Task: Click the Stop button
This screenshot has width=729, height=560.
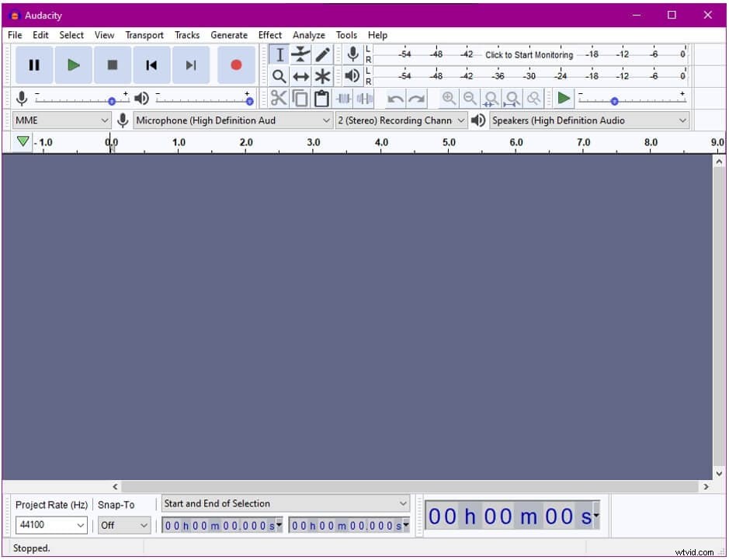Action: [x=112, y=65]
